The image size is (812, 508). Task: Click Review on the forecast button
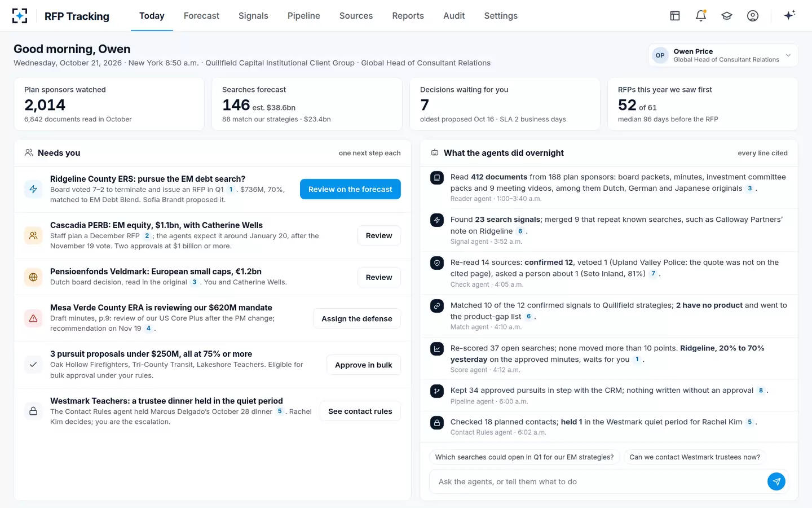350,189
